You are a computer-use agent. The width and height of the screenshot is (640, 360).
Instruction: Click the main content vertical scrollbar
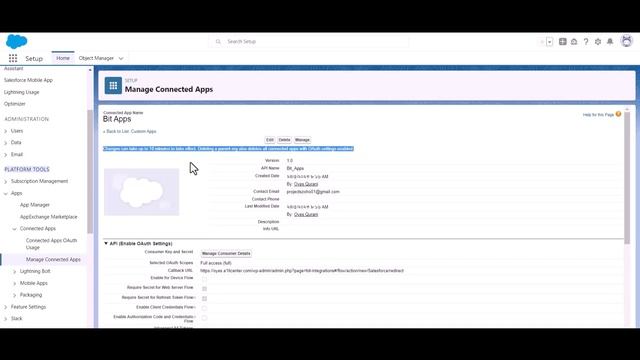coord(627,178)
